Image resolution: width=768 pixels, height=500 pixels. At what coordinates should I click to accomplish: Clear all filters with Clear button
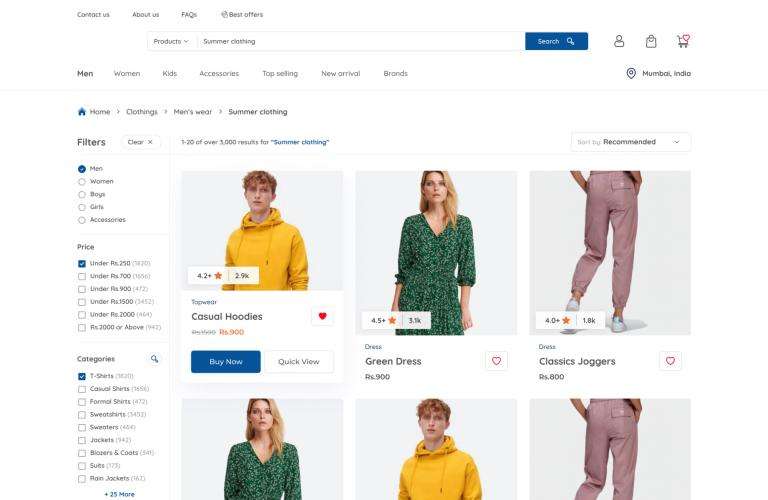click(x=140, y=142)
